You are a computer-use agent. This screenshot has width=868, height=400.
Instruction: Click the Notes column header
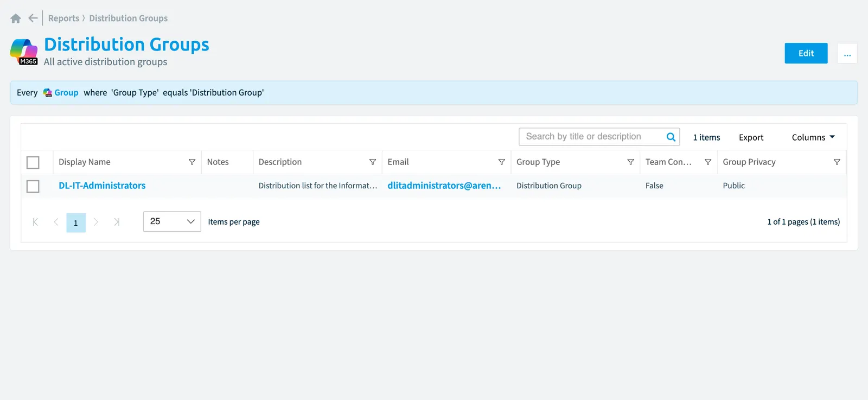pos(218,162)
